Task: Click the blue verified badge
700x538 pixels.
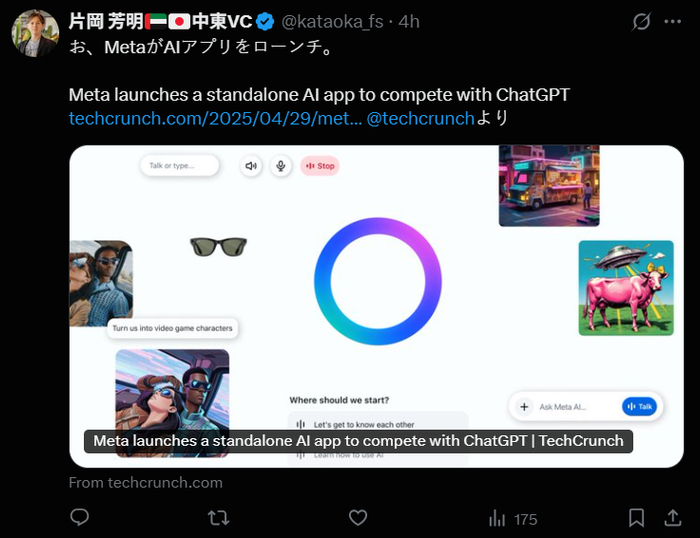Action: pos(266,21)
